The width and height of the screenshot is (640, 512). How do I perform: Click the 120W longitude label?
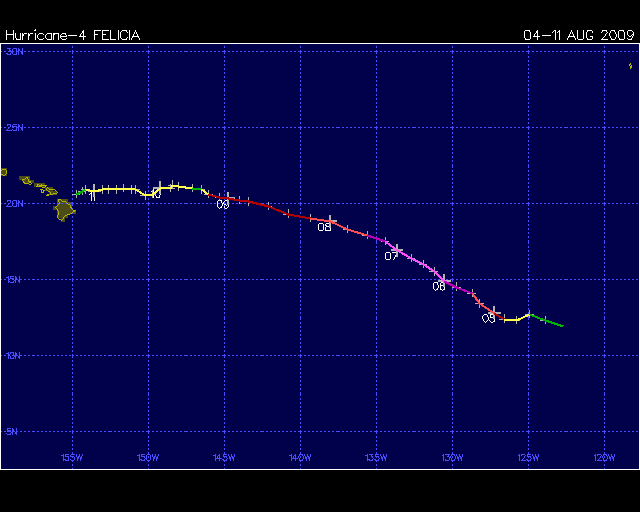[603, 458]
